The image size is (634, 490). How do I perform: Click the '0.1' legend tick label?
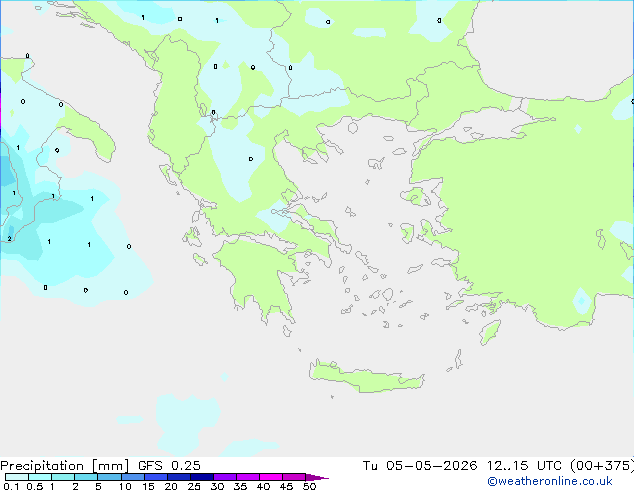pos(11,486)
